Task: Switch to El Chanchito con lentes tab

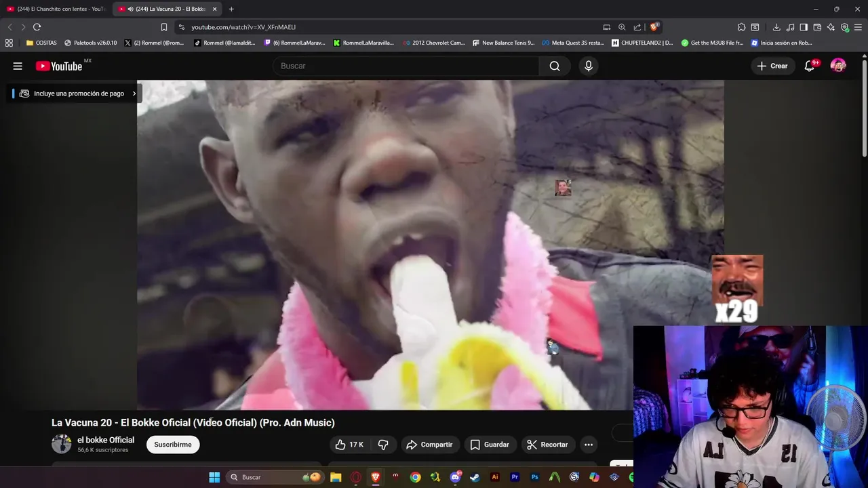Action: (56, 9)
